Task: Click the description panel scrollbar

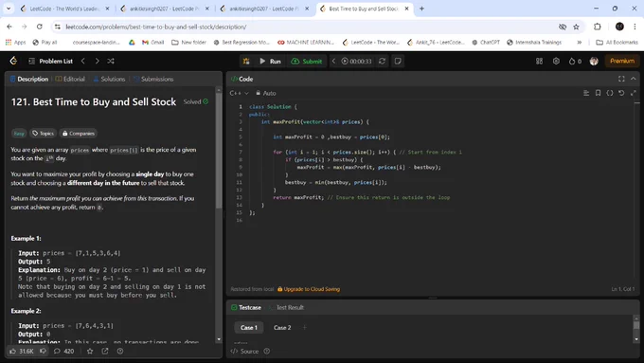Action: pyautogui.click(x=219, y=151)
